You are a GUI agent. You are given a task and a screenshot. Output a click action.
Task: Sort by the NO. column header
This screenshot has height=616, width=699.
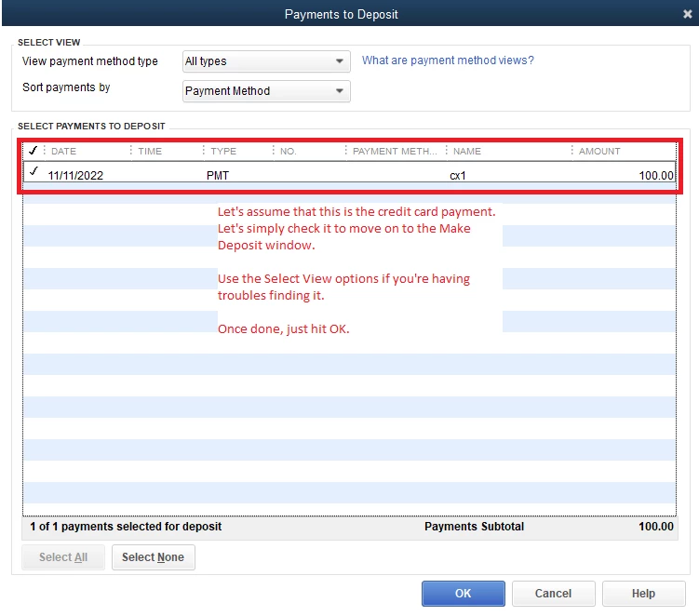288,151
